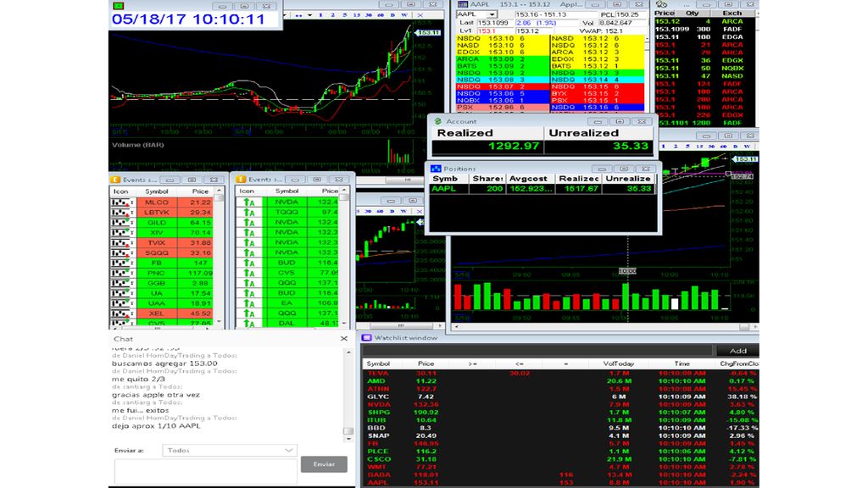Select 30-minute timeframe in right AAPL chart
868x488 pixels.
coord(712,147)
